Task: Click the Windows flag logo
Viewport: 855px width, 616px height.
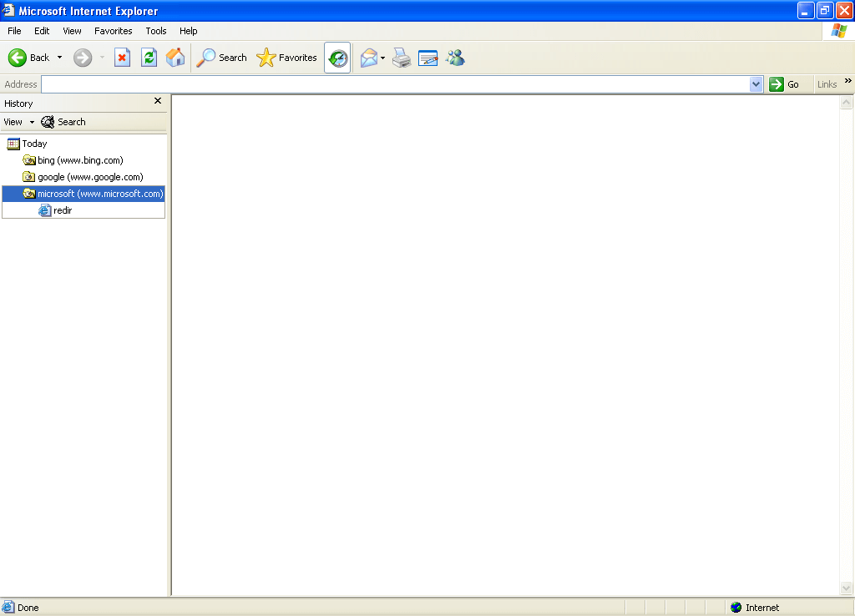Action: [x=838, y=31]
